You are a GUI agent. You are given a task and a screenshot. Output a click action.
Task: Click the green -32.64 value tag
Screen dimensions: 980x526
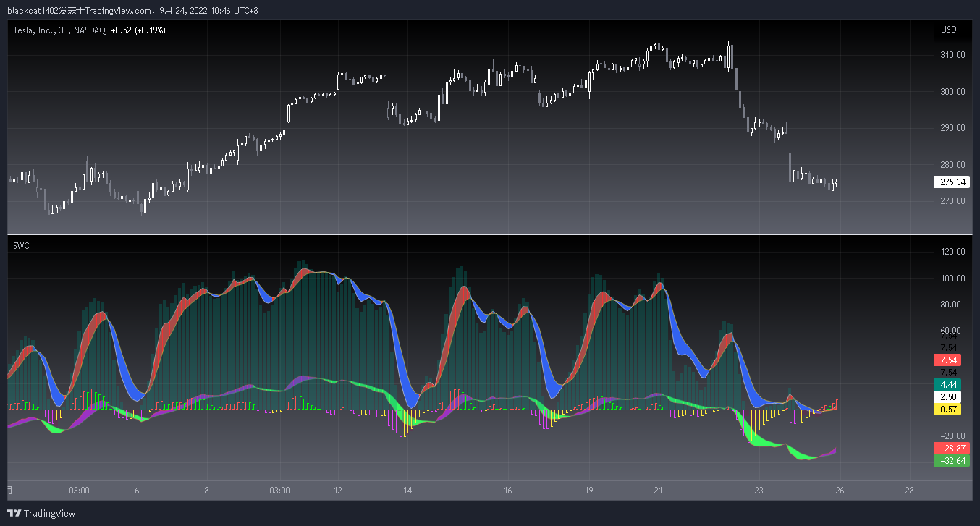tap(952, 461)
